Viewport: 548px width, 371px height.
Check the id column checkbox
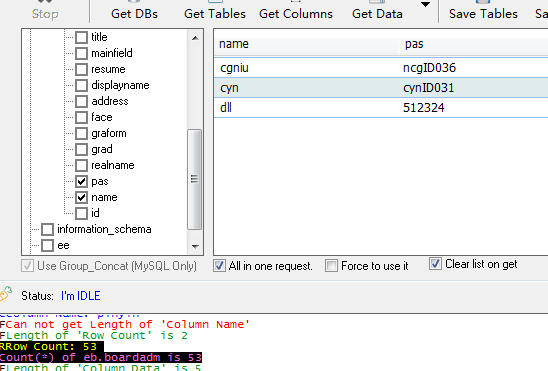tap(81, 213)
